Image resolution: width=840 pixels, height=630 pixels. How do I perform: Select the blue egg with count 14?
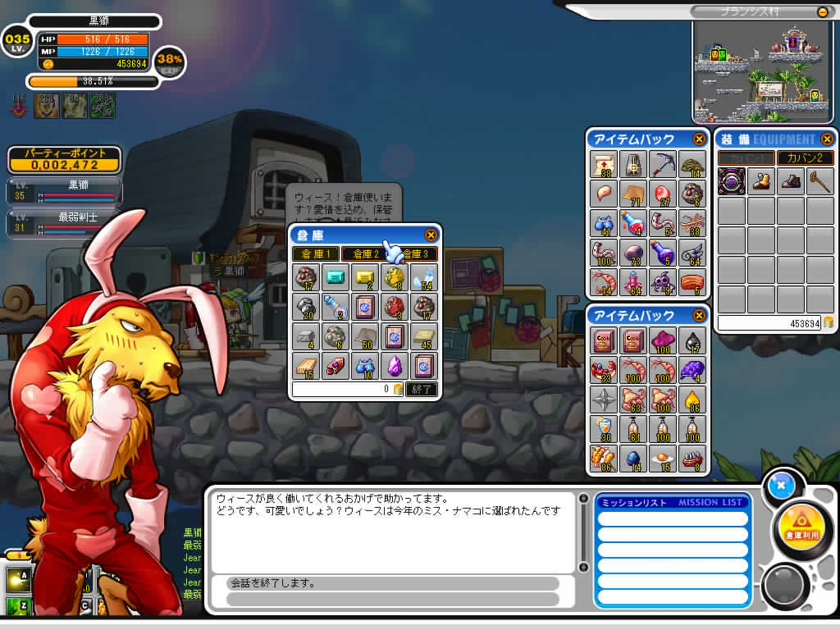pos(632,459)
